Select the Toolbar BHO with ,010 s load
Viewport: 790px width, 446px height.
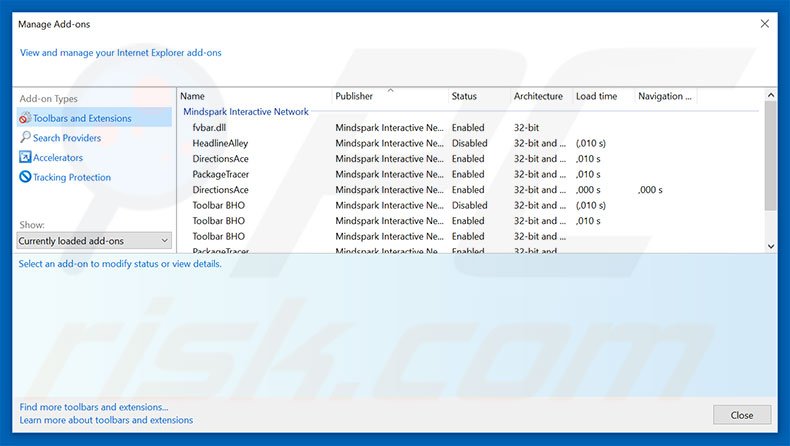(219, 221)
